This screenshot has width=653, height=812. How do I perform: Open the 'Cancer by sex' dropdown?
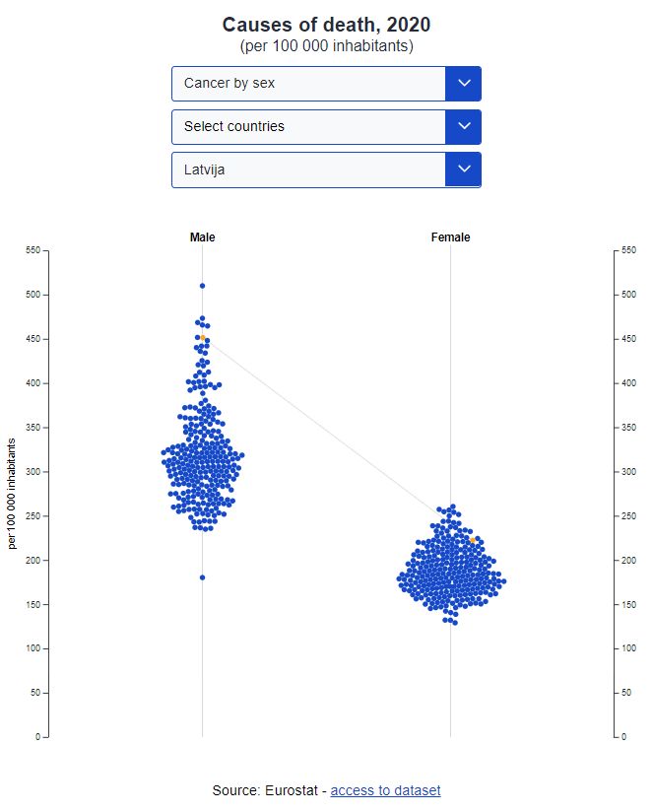(x=308, y=84)
